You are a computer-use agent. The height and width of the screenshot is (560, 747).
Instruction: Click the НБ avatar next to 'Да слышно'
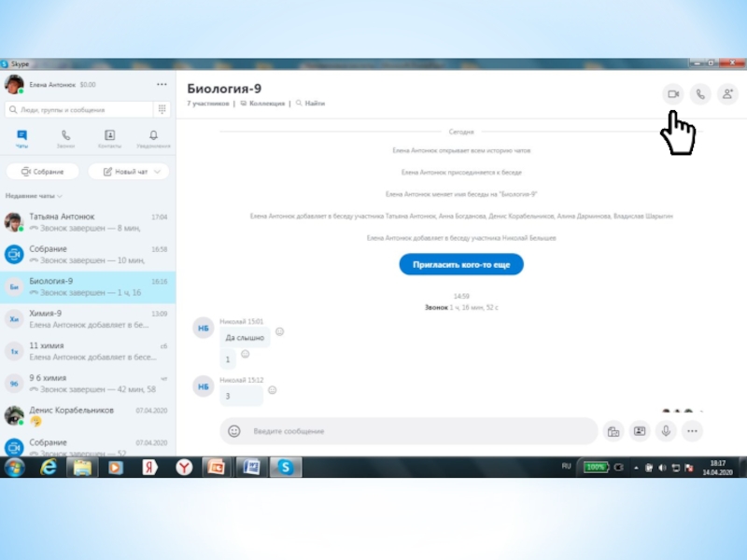(x=203, y=329)
